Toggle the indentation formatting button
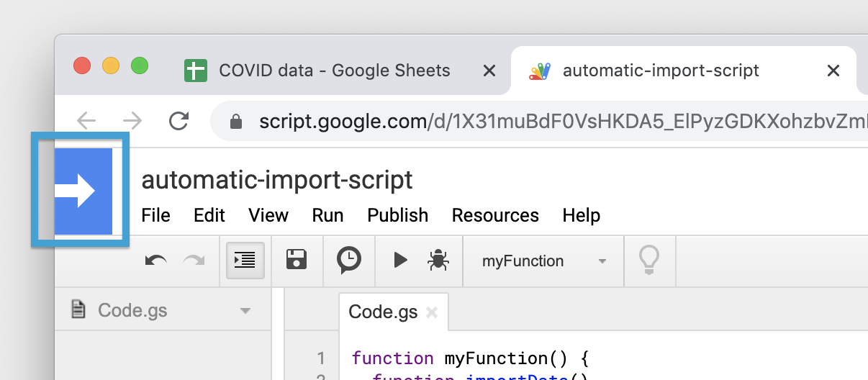The height and width of the screenshot is (380, 868). click(245, 261)
